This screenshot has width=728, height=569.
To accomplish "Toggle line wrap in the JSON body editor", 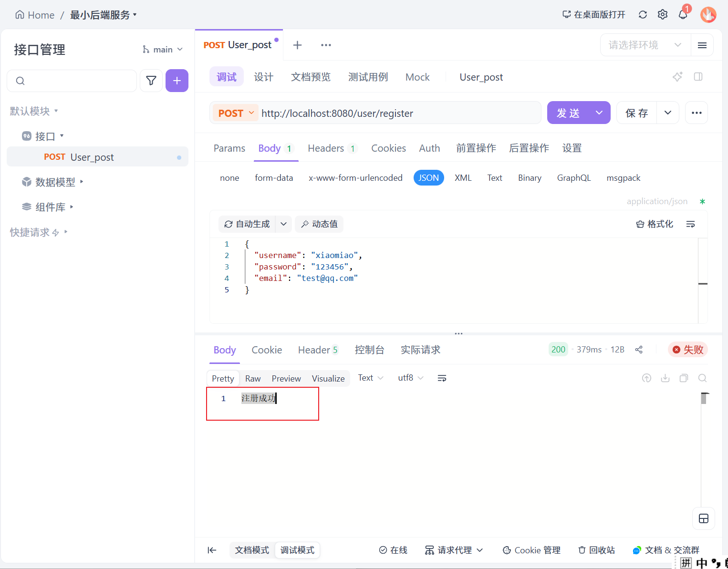I will [x=690, y=224].
